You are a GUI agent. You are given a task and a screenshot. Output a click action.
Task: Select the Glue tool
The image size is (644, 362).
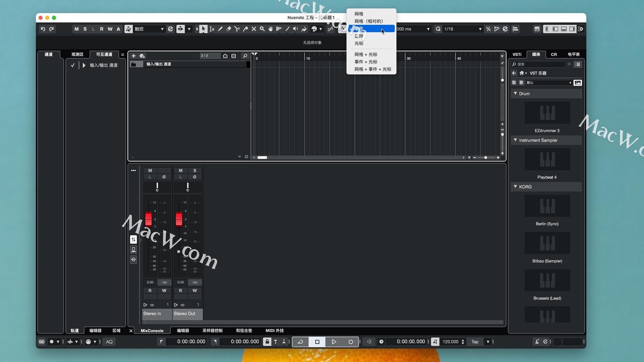(x=245, y=29)
